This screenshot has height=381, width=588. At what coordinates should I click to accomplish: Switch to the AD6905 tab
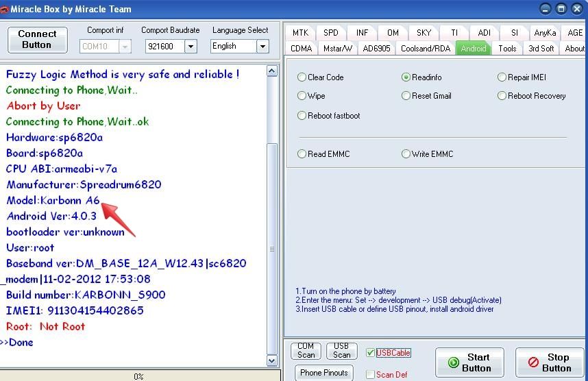point(376,49)
